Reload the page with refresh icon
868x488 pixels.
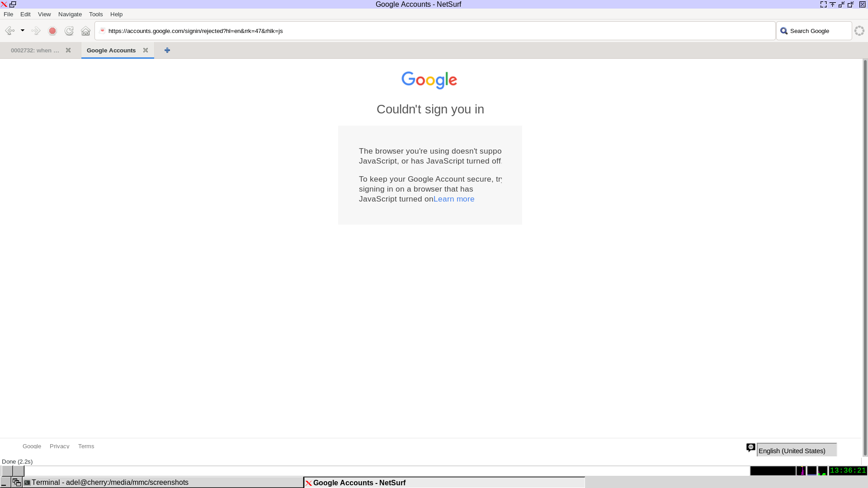(x=69, y=31)
